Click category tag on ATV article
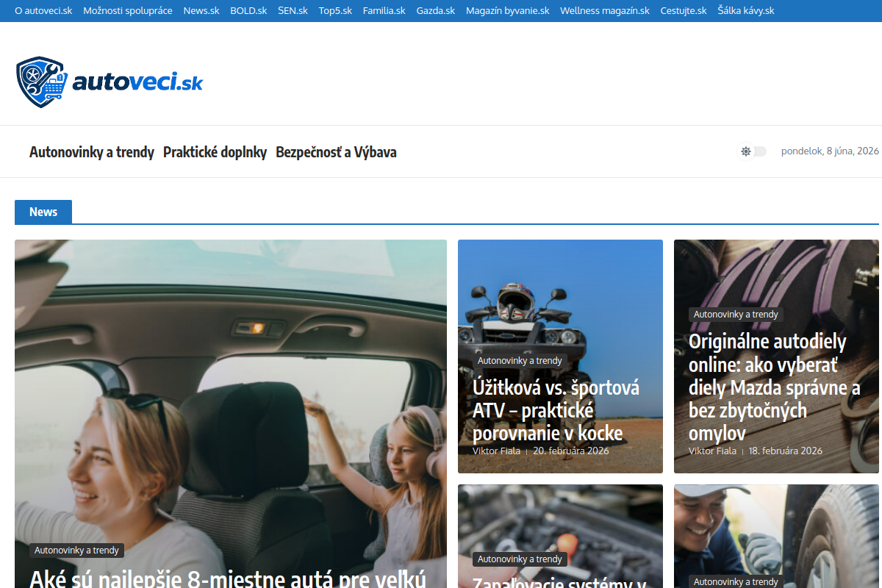 pyautogui.click(x=520, y=361)
